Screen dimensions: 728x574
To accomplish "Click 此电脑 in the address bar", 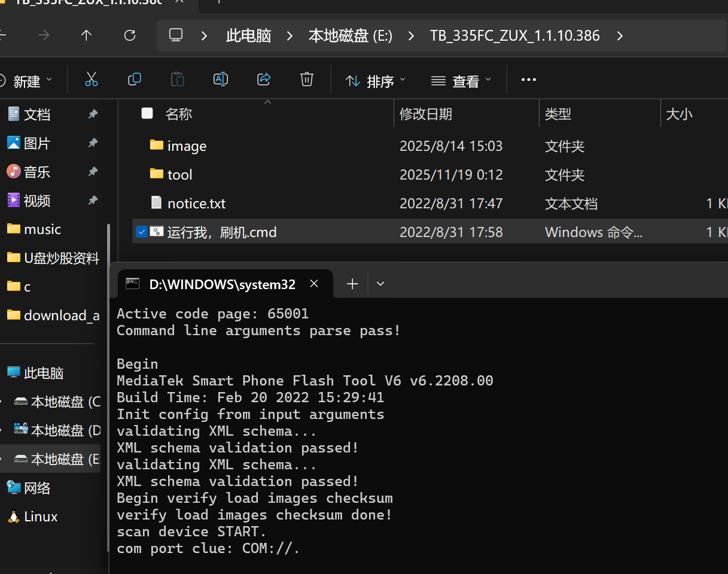I will [249, 35].
